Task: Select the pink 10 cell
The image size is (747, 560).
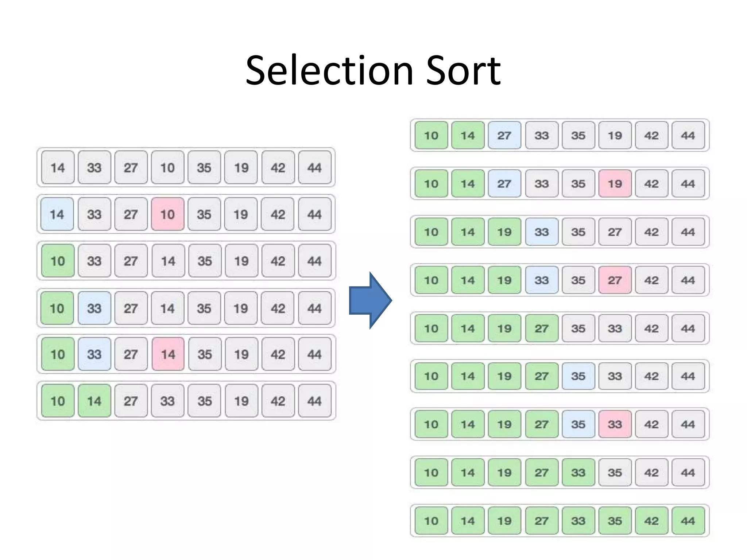Action: 168,214
